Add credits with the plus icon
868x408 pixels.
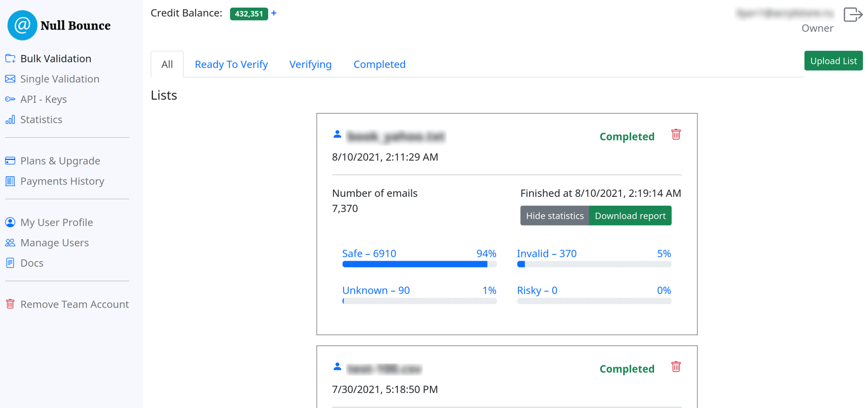(x=274, y=13)
